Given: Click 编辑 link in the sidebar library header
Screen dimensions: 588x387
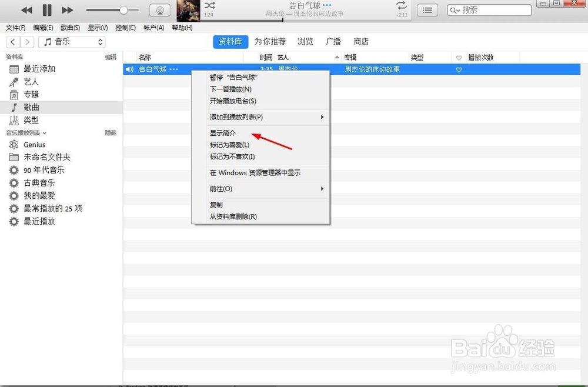Looking at the screenshot, I should coord(111,57).
